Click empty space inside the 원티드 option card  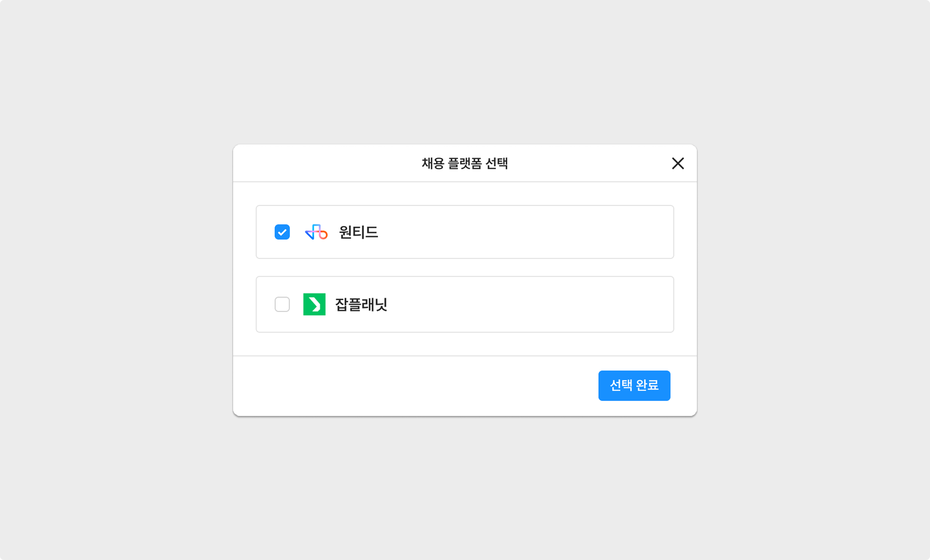(x=523, y=232)
